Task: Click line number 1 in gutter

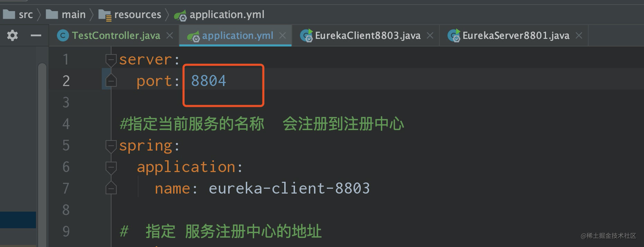Action: 65,60
